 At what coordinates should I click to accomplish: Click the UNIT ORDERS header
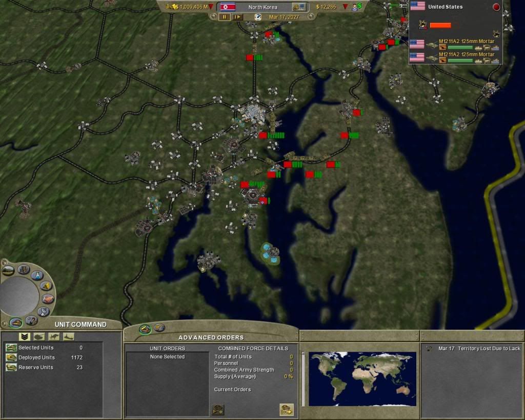[167, 348]
